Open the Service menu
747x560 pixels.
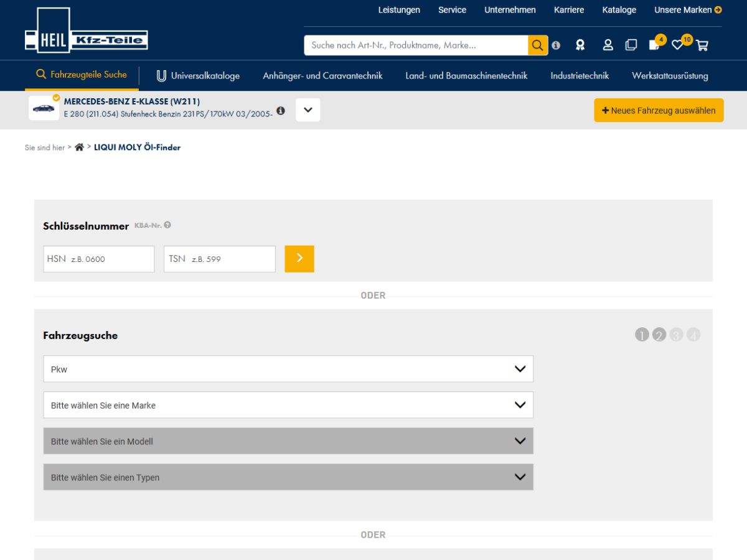(x=452, y=10)
